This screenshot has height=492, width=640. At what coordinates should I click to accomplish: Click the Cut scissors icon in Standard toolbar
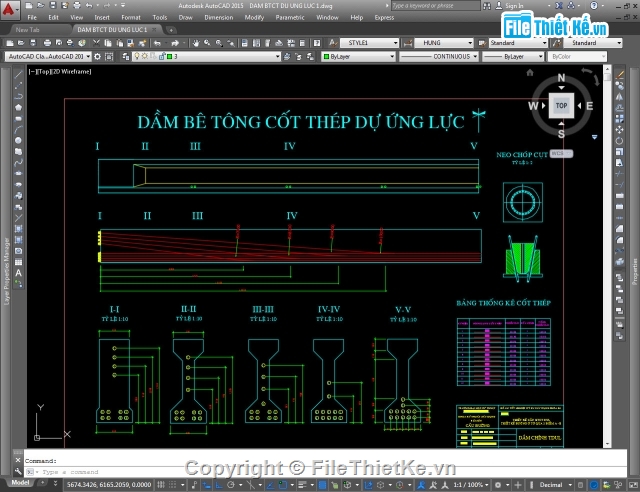tap(96, 43)
